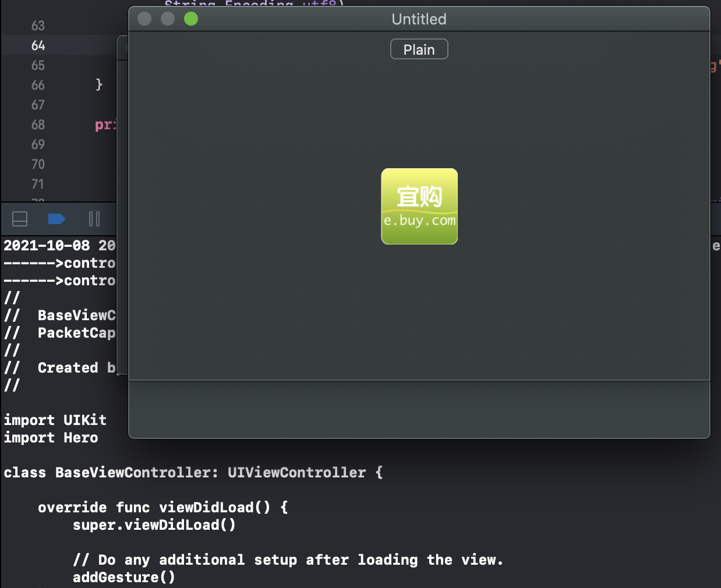The width and height of the screenshot is (721, 588).
Task: Toggle the blue breakpoints activation icon
Action: pos(56,219)
